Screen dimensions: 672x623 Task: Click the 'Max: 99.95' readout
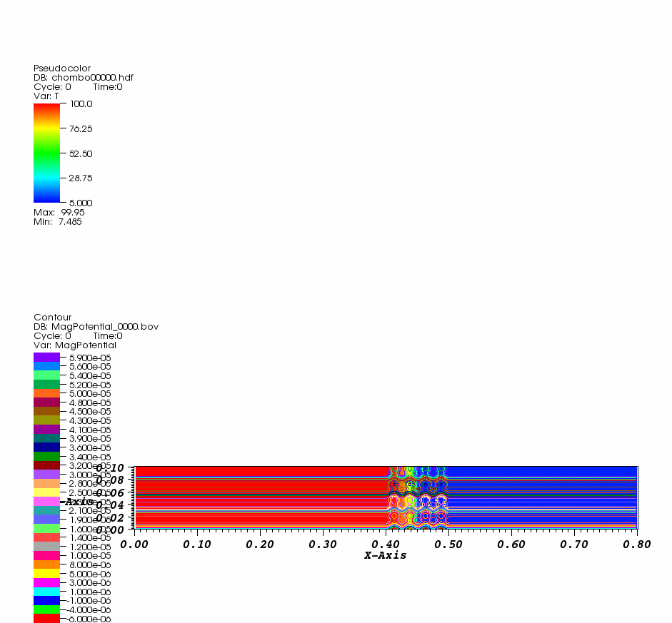point(59,213)
